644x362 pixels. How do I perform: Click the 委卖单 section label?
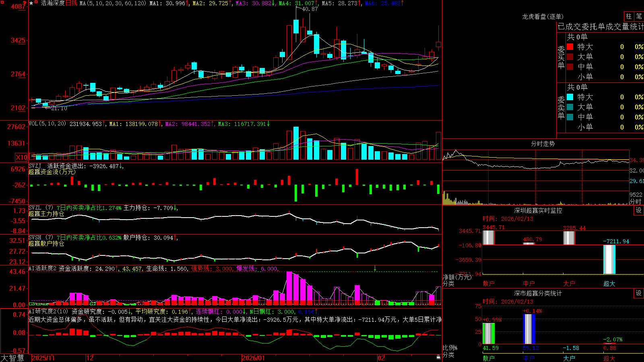pyautogui.click(x=561, y=107)
